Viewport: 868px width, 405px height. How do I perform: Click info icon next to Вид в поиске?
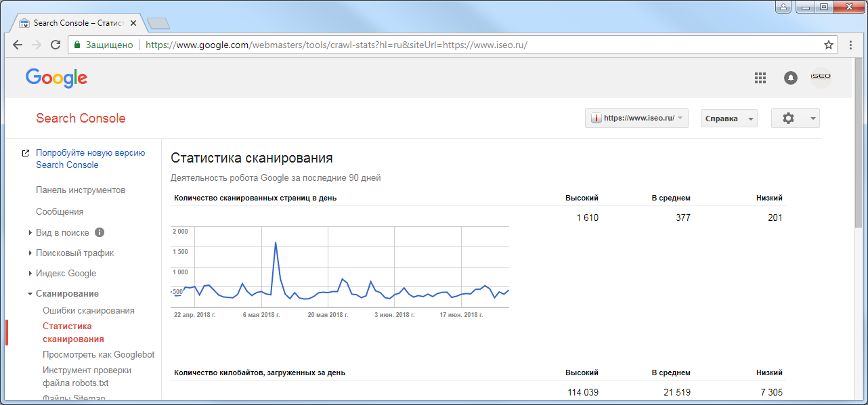point(100,233)
